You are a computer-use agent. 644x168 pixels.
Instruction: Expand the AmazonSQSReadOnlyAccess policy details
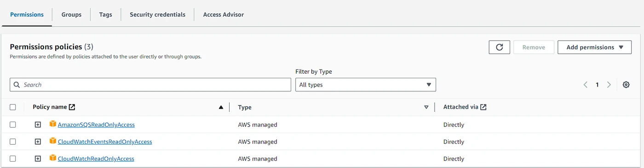pyautogui.click(x=38, y=125)
